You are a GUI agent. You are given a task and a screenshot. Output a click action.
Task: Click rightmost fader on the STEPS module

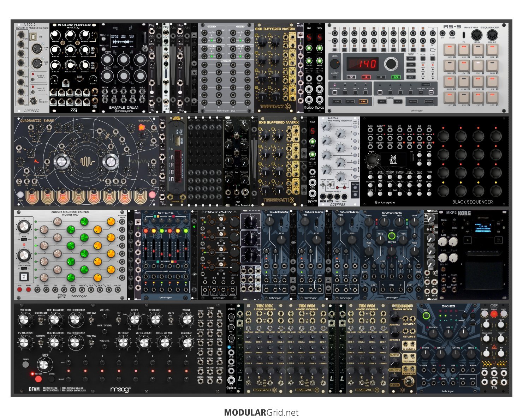tap(186, 249)
